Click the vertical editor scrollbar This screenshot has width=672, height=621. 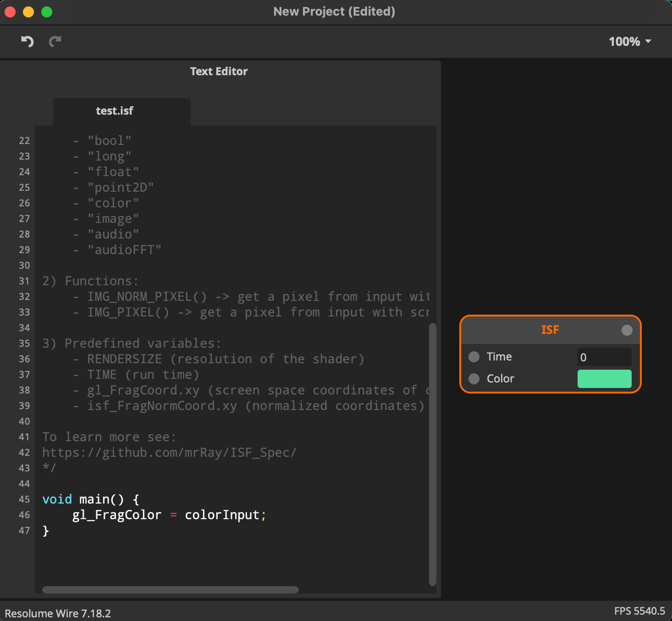pyautogui.click(x=432, y=454)
